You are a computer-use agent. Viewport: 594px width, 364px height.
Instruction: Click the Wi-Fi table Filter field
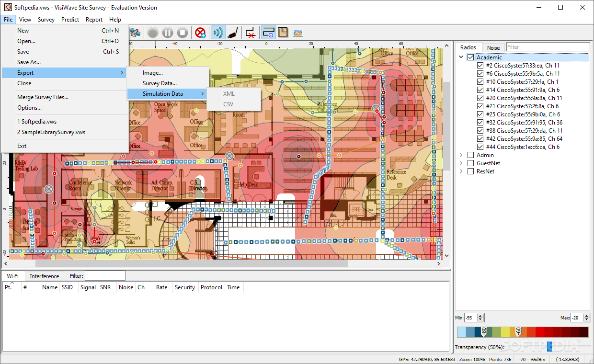point(105,276)
